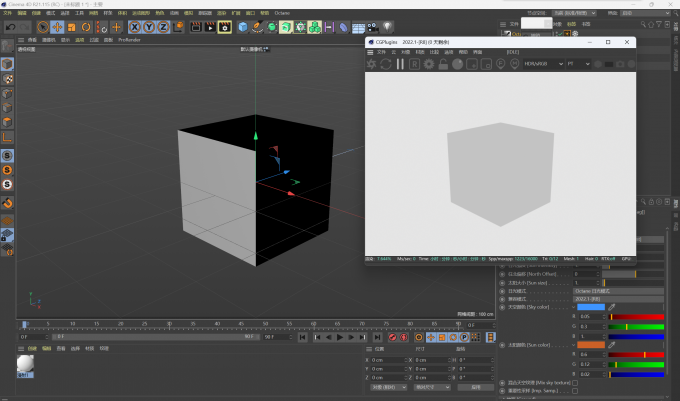Click Live Viewer focus picker F icon
Screen dimensions: 680x401
[500, 64]
